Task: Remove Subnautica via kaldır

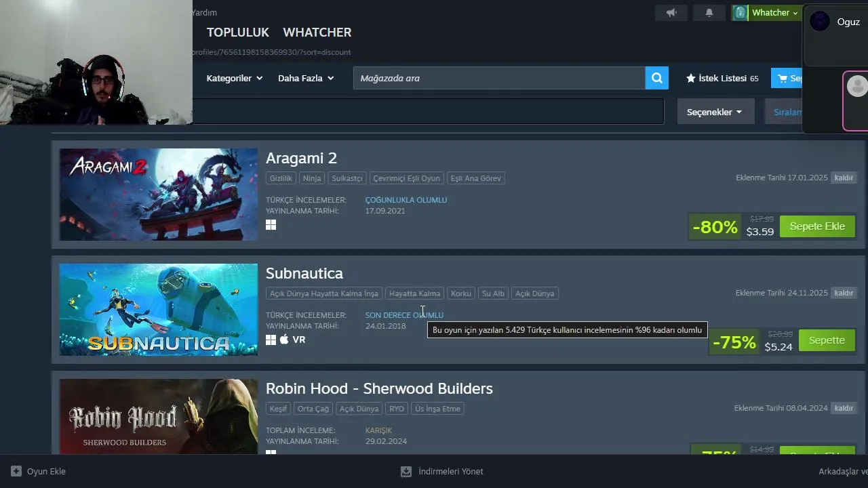Action: click(x=844, y=293)
